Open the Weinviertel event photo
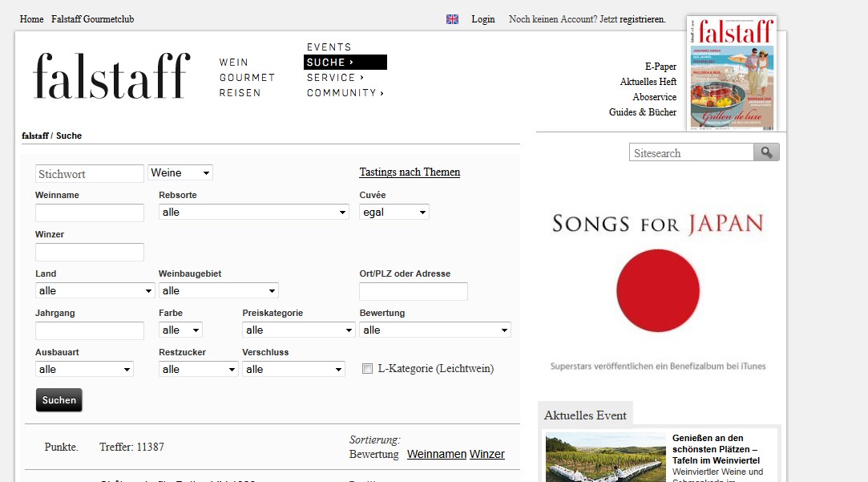Viewport: 868px width, 482px height. pos(605,457)
